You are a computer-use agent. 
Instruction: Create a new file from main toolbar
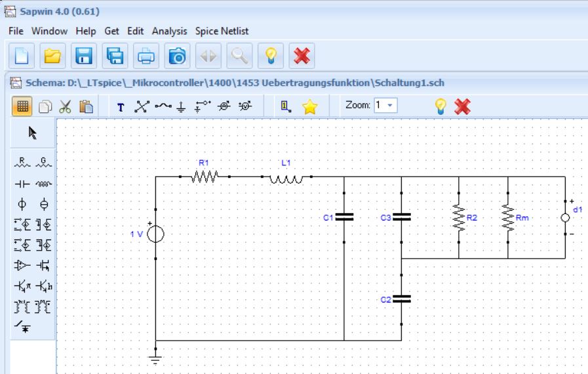pos(22,56)
